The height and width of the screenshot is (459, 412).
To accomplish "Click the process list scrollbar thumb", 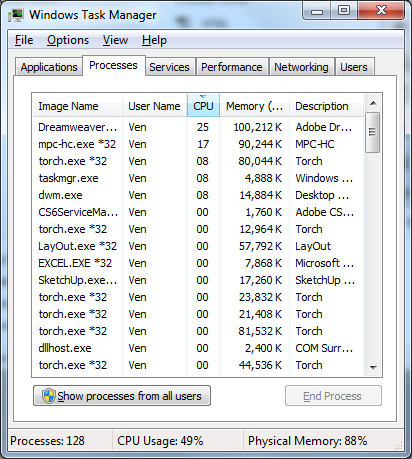I will click(x=373, y=133).
